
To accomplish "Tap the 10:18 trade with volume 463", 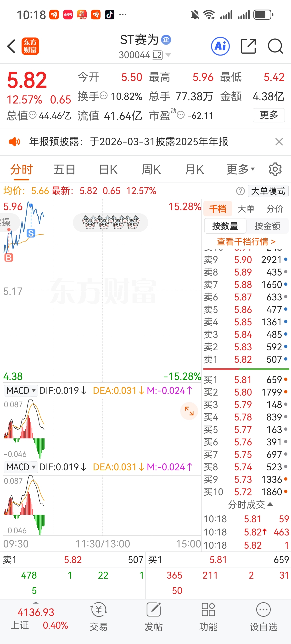I will pos(246,532).
